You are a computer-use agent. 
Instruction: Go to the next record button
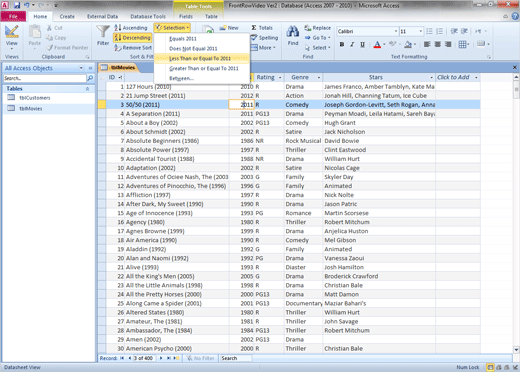(161, 358)
